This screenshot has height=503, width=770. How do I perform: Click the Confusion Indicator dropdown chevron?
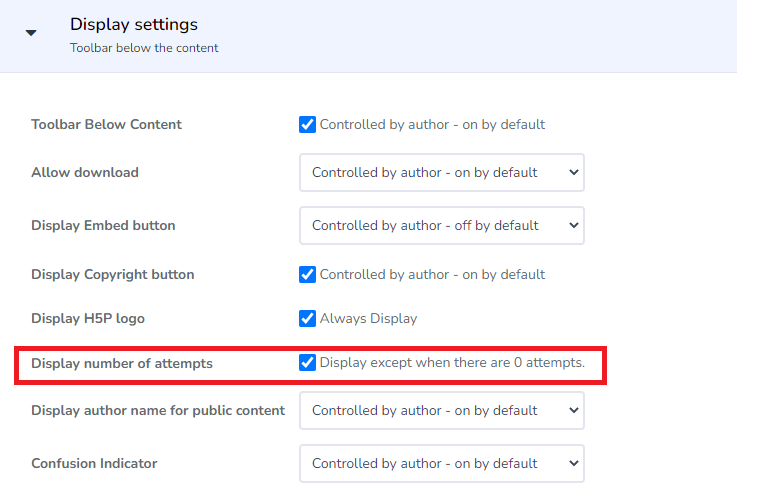[x=573, y=463]
